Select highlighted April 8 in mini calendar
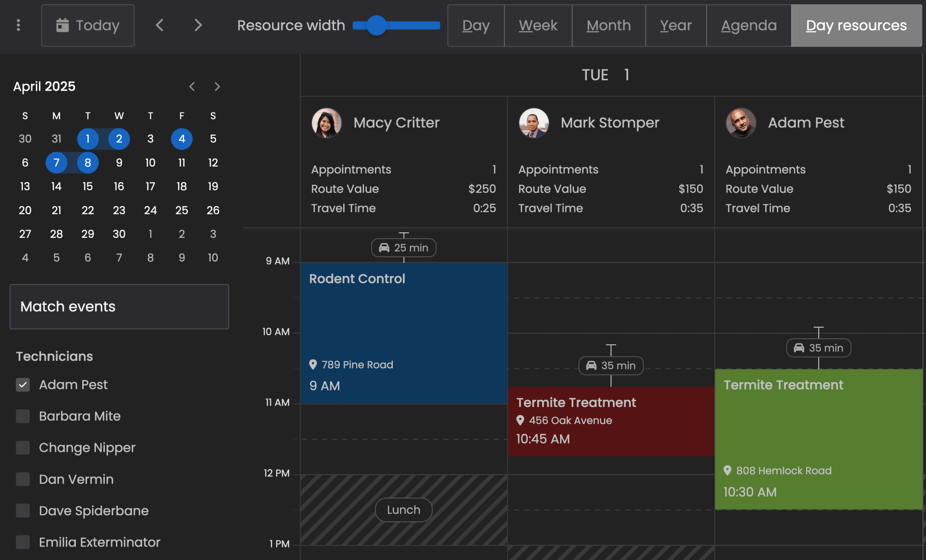 pyautogui.click(x=88, y=163)
